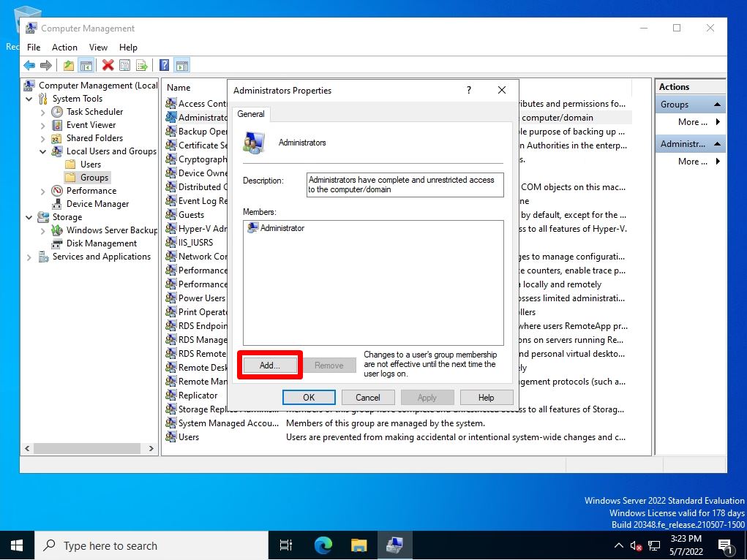This screenshot has height=560, width=747.
Task: Click the muted volume tray icon
Action: tap(636, 545)
